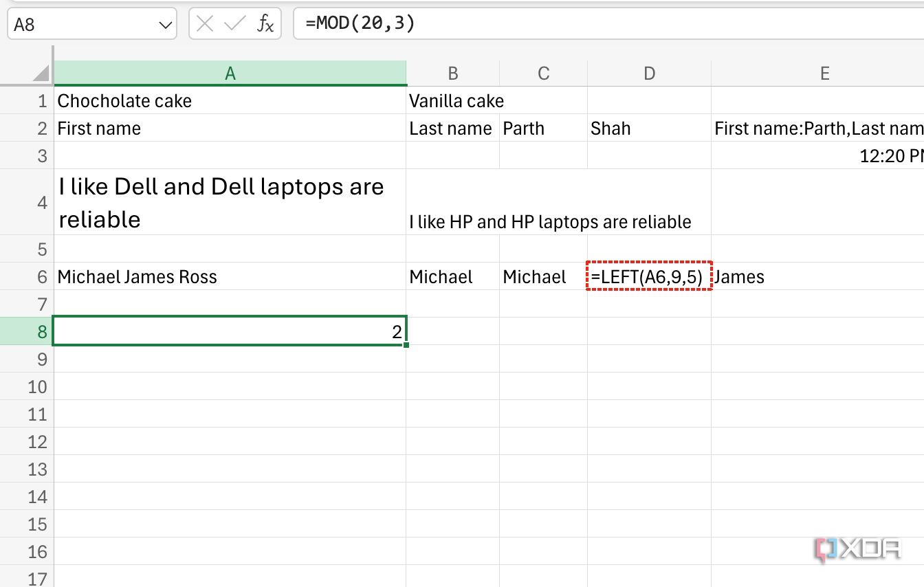
Task: Select column B header
Action: [x=453, y=74]
